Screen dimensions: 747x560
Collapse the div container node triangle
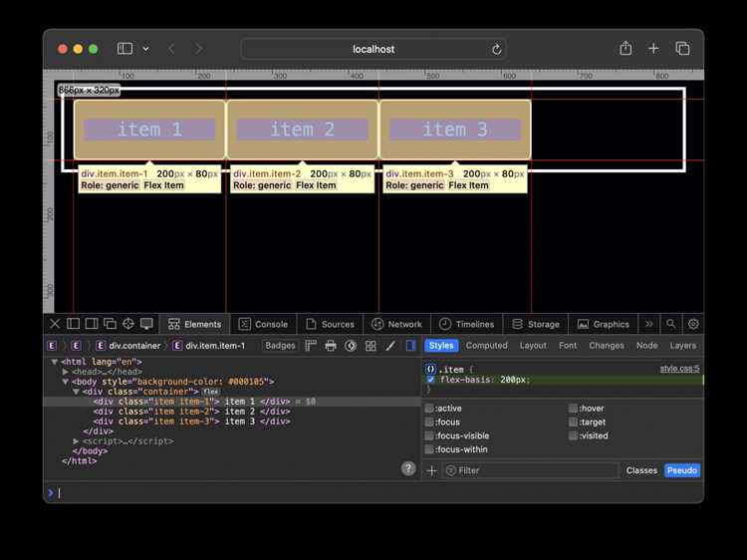click(76, 392)
